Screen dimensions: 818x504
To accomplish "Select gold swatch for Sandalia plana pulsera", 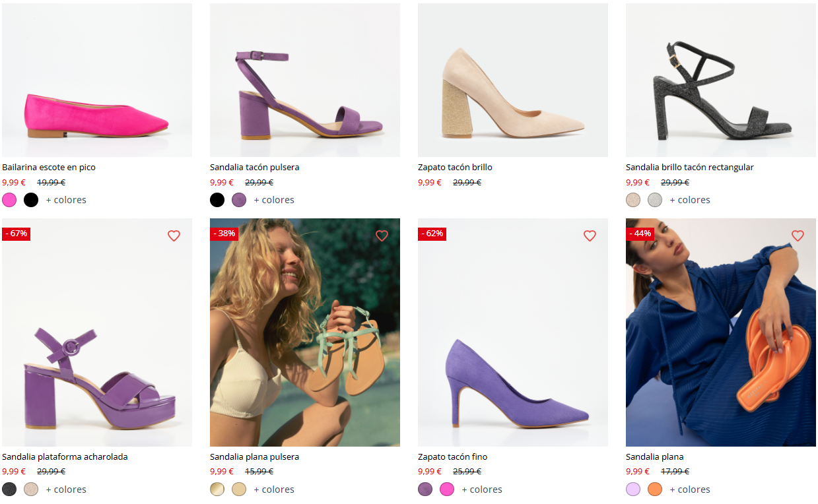I will (x=217, y=489).
